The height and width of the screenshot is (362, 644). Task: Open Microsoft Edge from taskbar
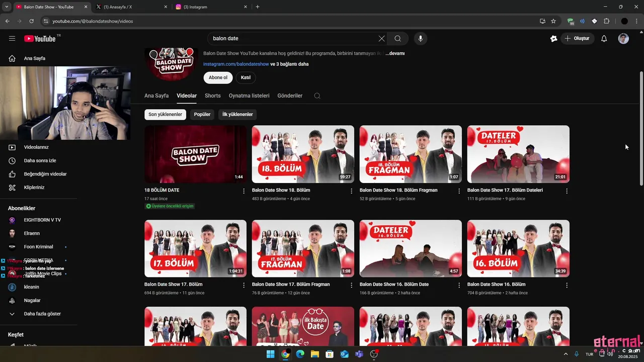[300, 354]
